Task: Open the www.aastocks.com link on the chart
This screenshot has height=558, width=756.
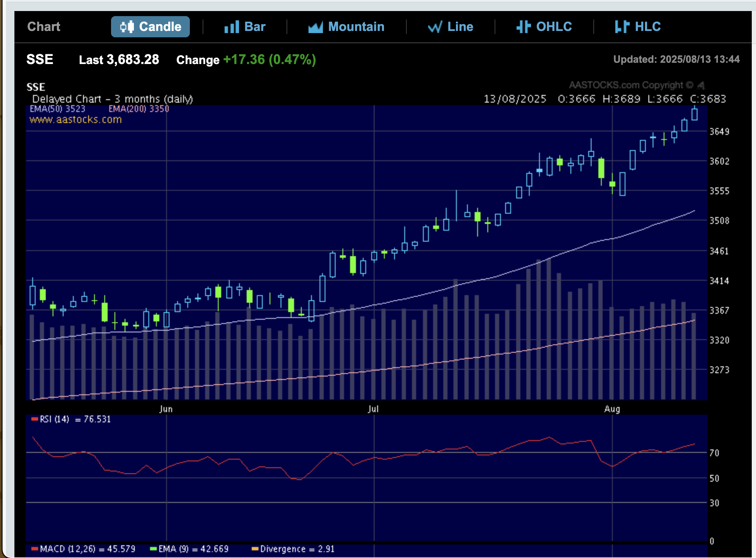Action: click(75, 120)
